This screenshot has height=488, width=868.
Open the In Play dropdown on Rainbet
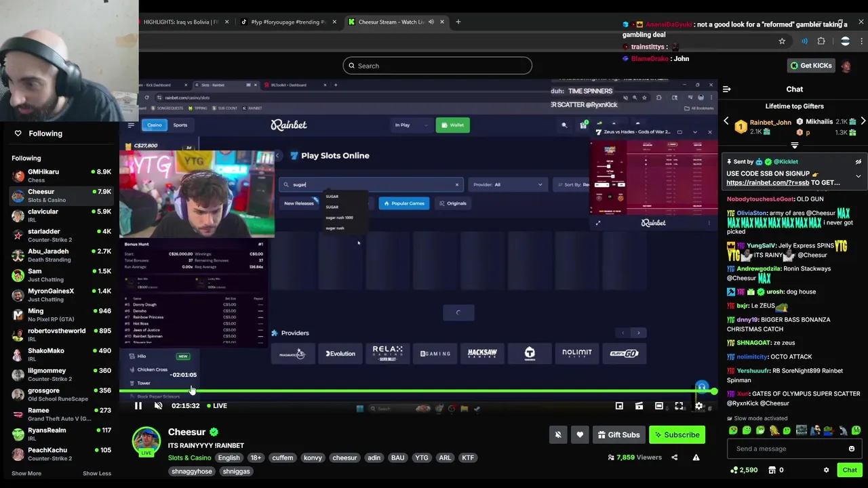point(411,125)
